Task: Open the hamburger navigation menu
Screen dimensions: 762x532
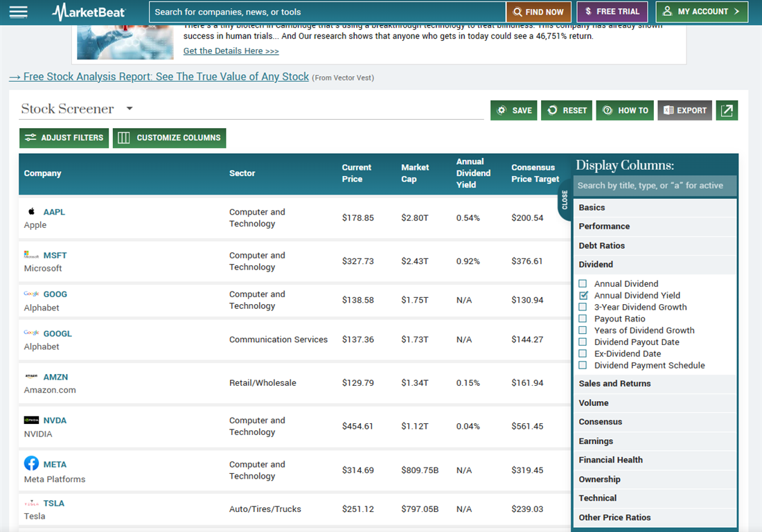Action: tap(18, 11)
